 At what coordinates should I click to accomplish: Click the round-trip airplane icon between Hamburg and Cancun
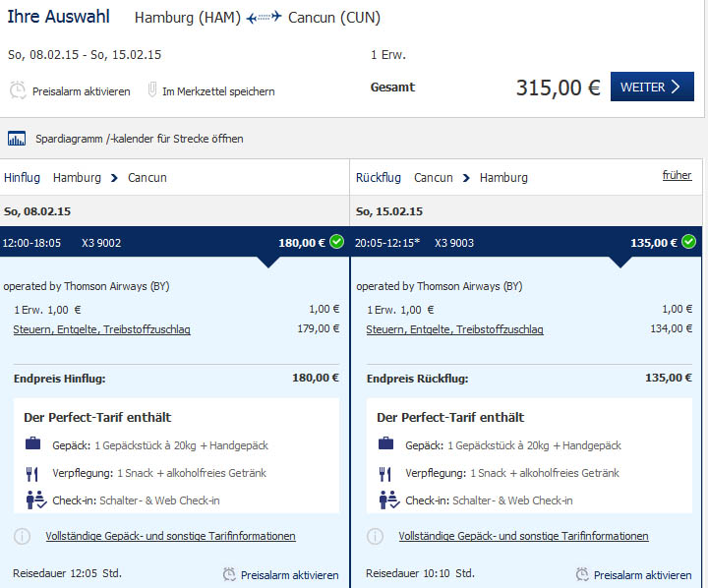pos(265,18)
